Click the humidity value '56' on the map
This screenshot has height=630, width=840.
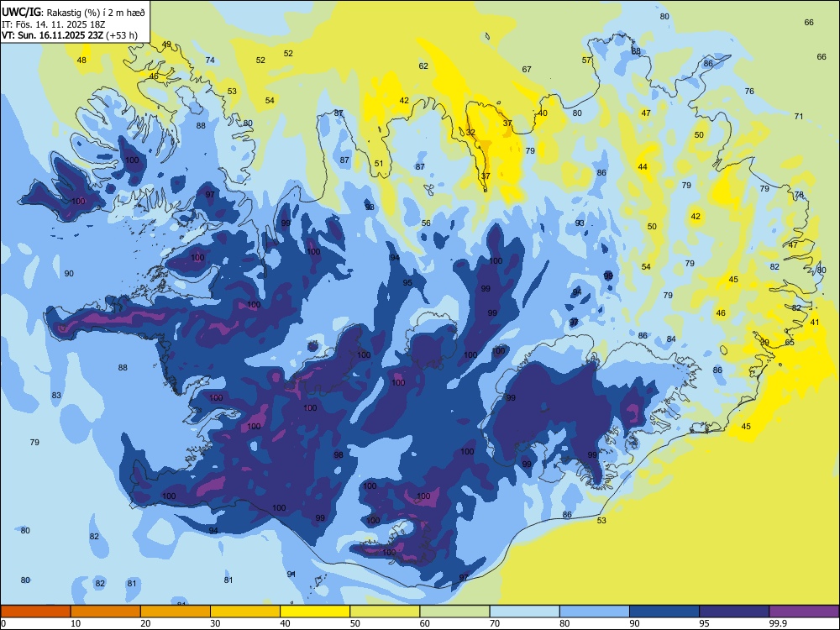[x=426, y=223]
